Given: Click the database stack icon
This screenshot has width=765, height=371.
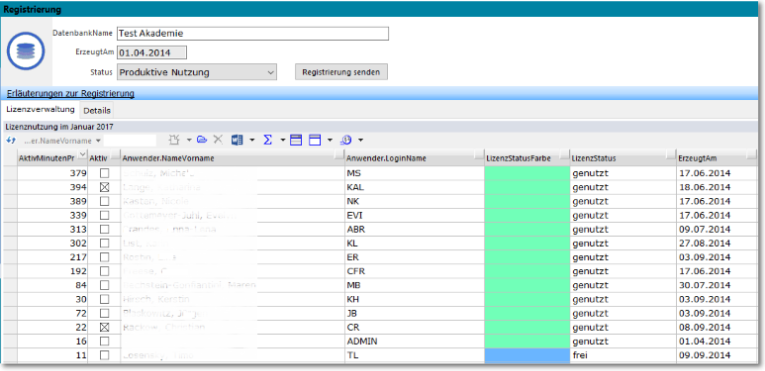Looking at the screenshot, I should click(x=26, y=50).
